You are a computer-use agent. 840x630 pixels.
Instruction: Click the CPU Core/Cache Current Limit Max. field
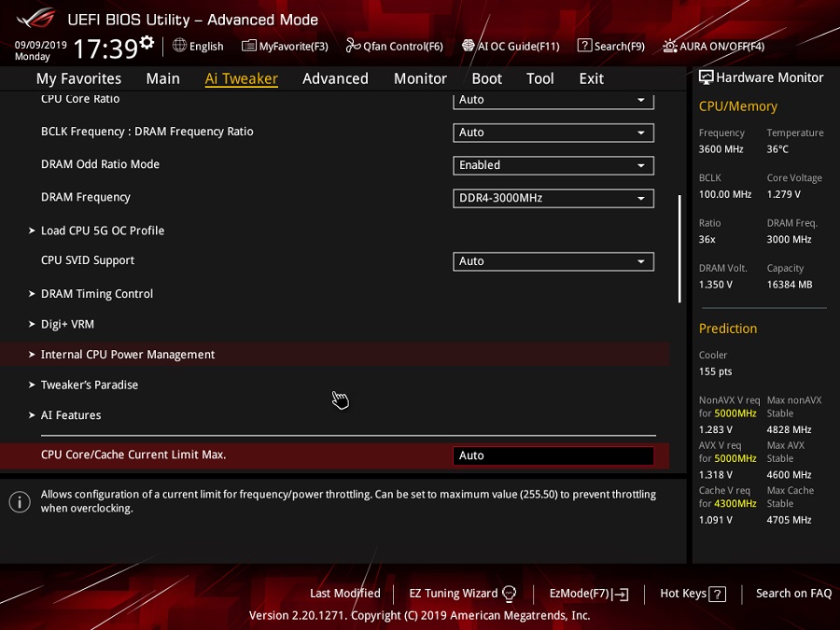coord(553,455)
